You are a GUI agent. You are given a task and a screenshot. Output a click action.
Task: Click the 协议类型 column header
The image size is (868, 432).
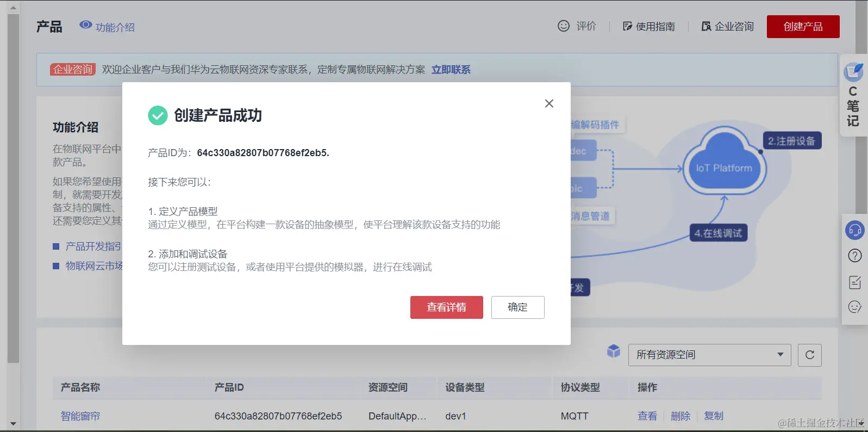pos(580,387)
